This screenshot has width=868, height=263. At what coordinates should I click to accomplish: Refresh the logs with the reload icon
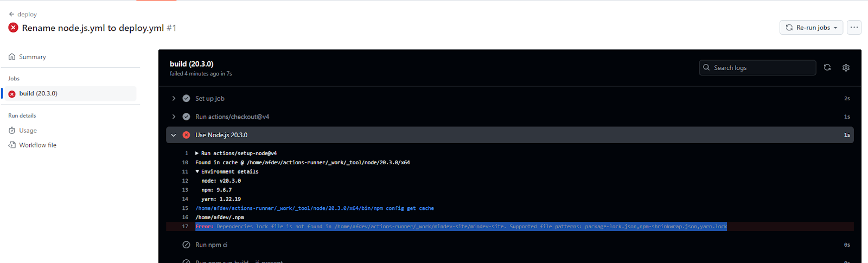tap(827, 68)
